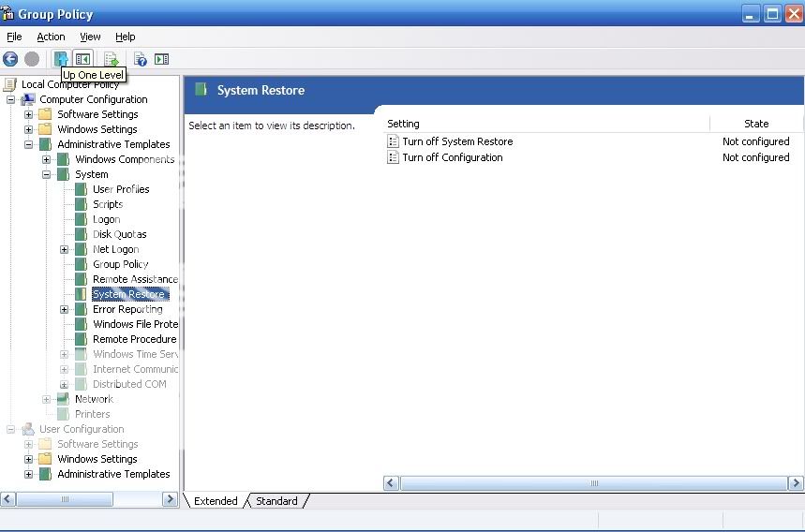The width and height of the screenshot is (805, 532).
Task: Expand the Net Logon node
Action: coord(64,249)
